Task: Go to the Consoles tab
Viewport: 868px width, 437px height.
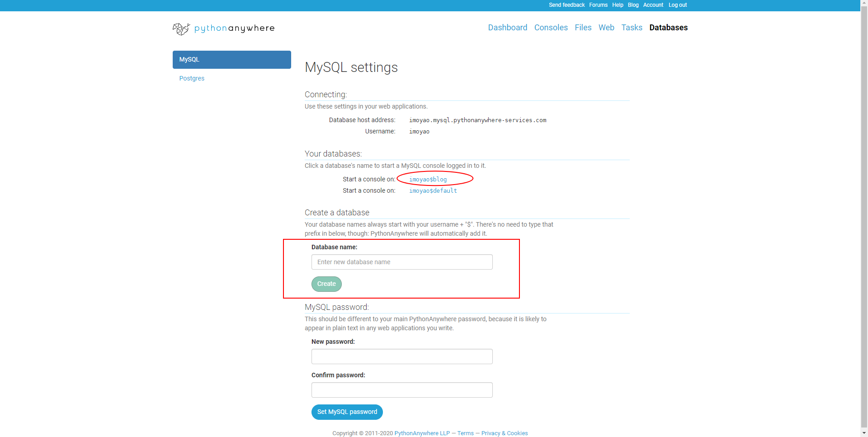Action: [551, 28]
